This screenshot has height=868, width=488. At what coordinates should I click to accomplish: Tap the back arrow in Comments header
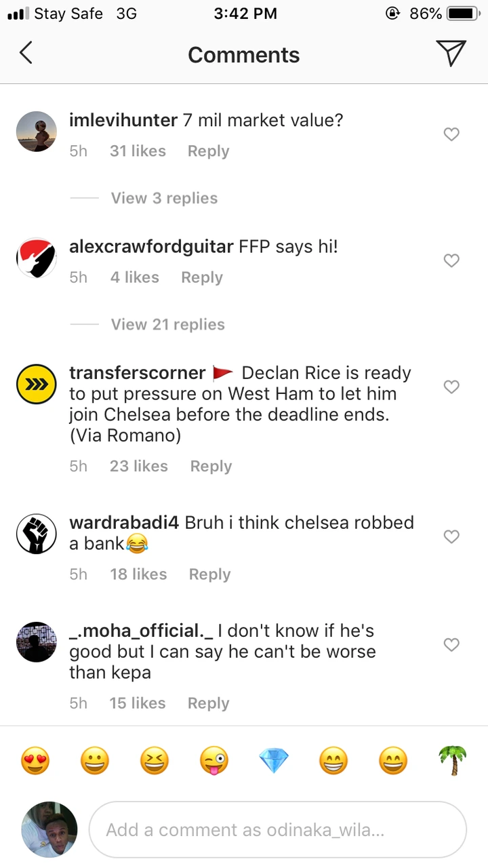tap(26, 53)
